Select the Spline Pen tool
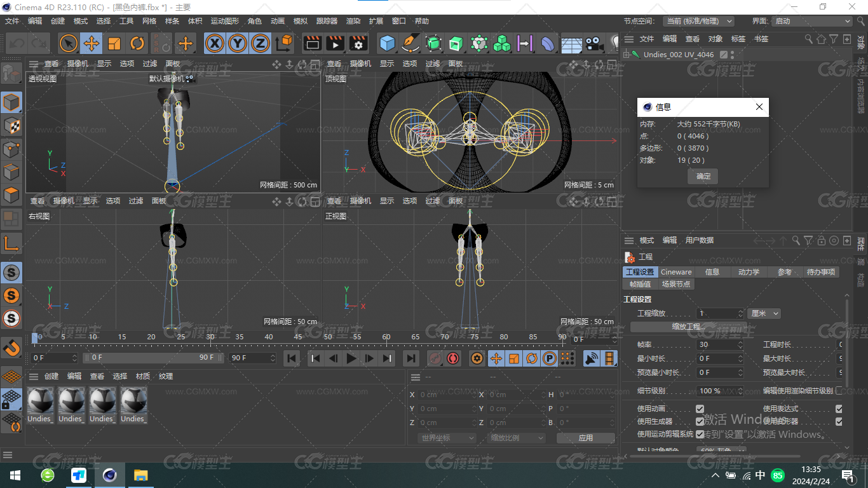The image size is (868, 488). coord(411,44)
